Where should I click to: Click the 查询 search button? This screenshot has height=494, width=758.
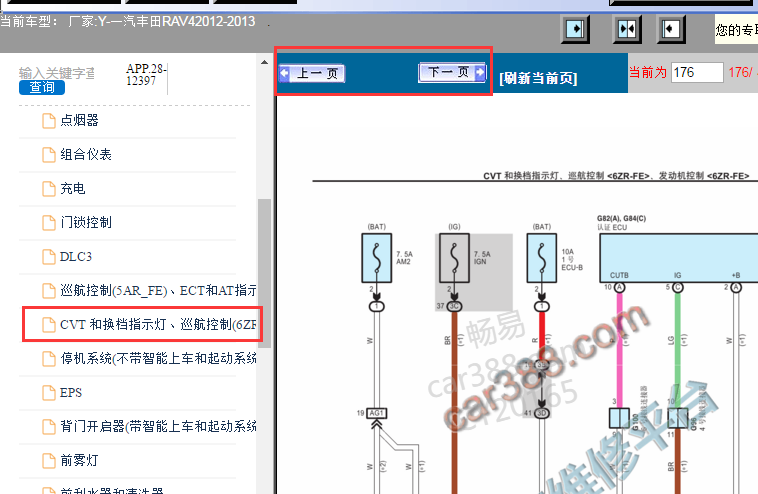pos(42,87)
